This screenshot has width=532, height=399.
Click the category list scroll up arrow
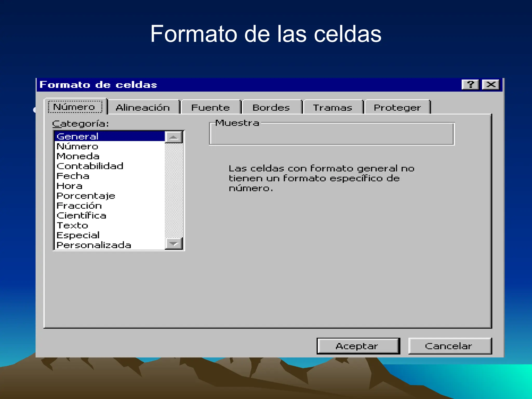174,137
